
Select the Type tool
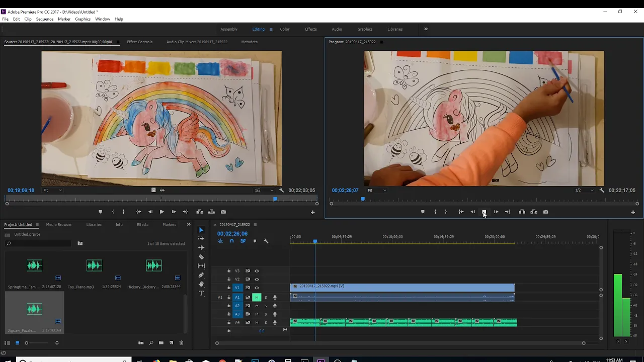pyautogui.click(x=201, y=293)
